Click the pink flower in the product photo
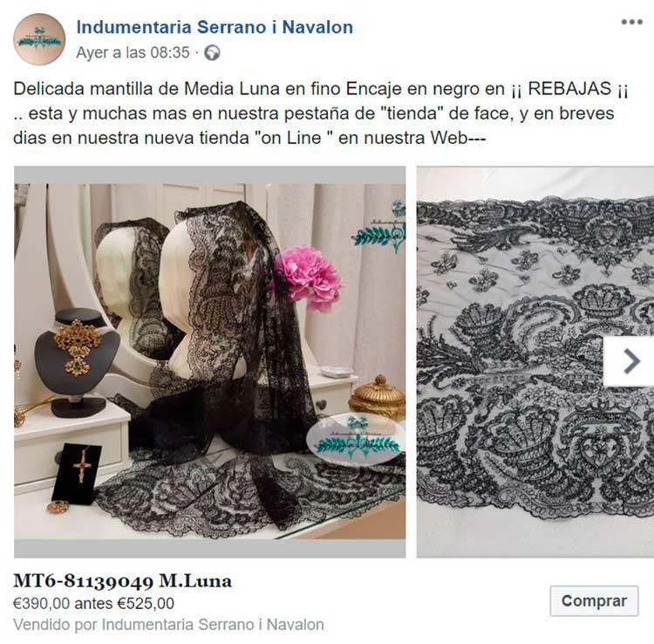 coord(310,278)
